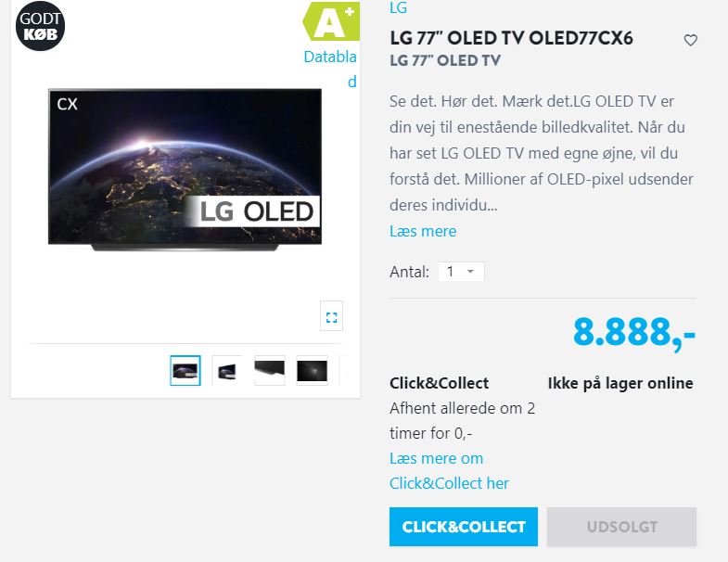Click the blue CLICK&COLLECT button

pos(464,527)
